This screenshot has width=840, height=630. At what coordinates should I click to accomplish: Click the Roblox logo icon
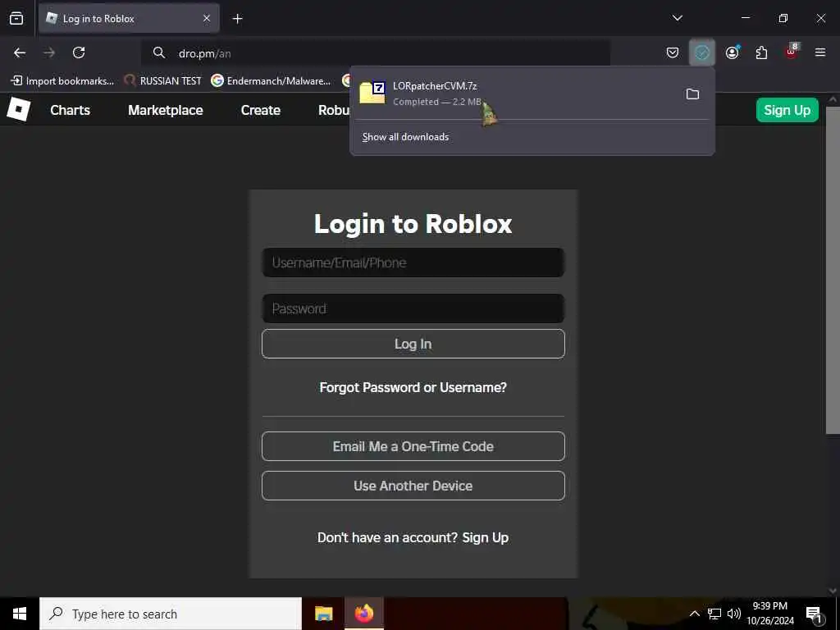[x=19, y=109]
